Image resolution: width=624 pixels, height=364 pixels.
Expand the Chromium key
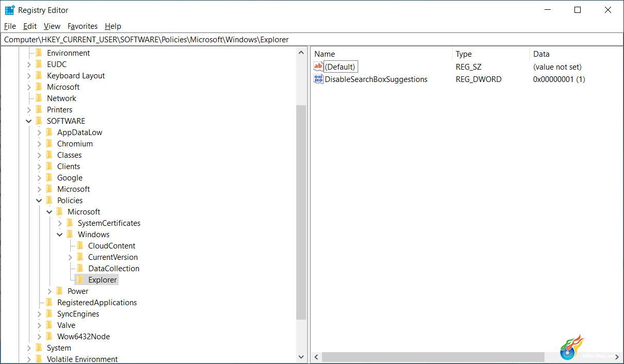point(39,143)
